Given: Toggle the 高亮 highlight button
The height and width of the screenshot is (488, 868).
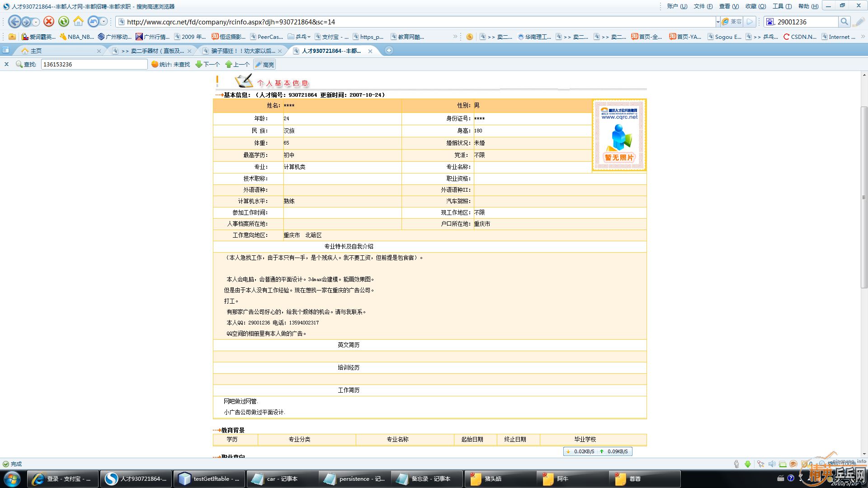Looking at the screenshot, I should pyautogui.click(x=264, y=64).
